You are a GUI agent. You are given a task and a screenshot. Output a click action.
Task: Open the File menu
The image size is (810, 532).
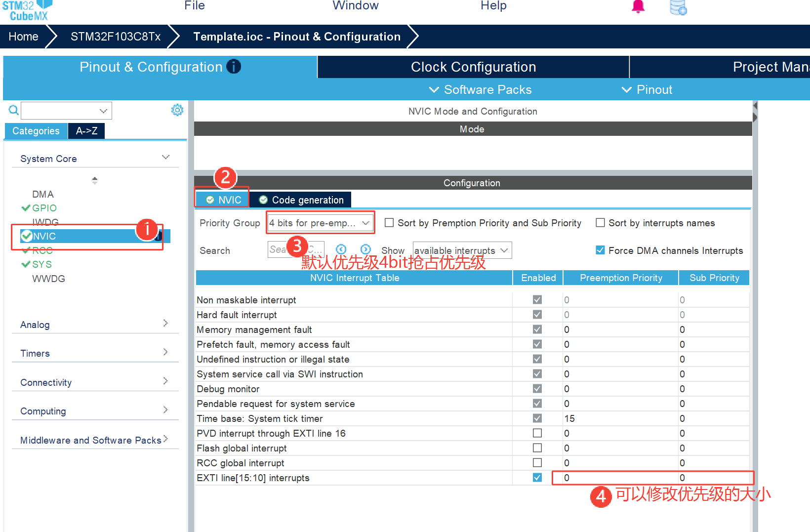point(195,5)
